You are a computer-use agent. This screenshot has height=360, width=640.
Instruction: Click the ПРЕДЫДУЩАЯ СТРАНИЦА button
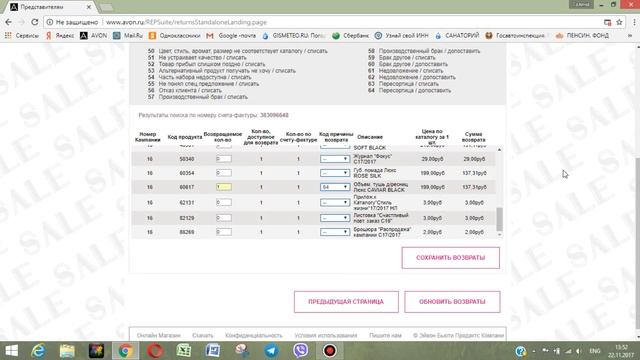(x=346, y=302)
